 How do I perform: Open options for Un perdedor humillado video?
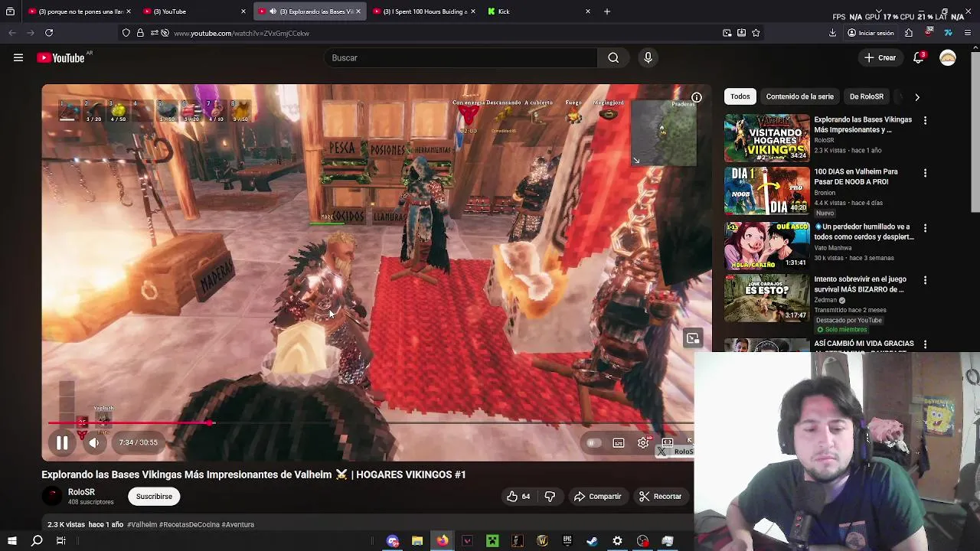(x=925, y=228)
